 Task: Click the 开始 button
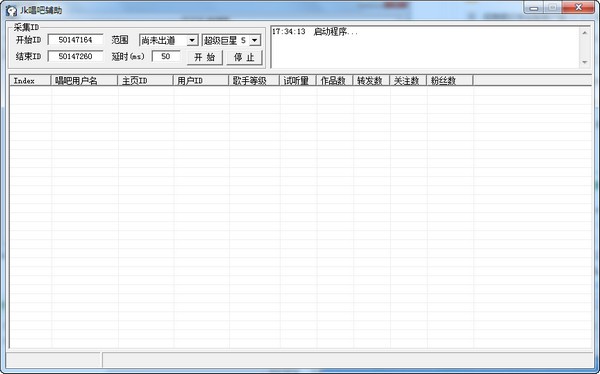click(x=205, y=57)
